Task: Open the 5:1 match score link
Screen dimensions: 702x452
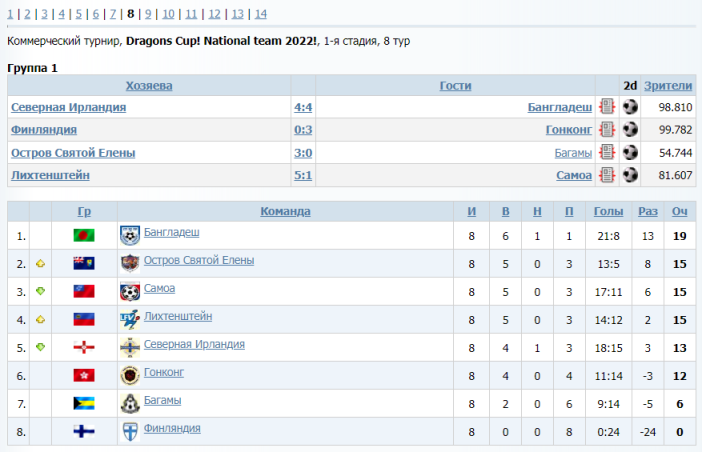Action: tap(302, 176)
